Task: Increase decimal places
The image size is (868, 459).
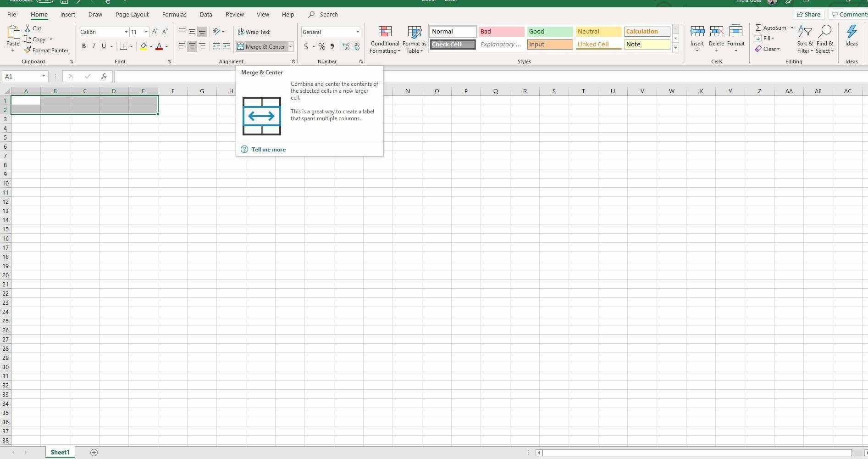Action: 346,46
